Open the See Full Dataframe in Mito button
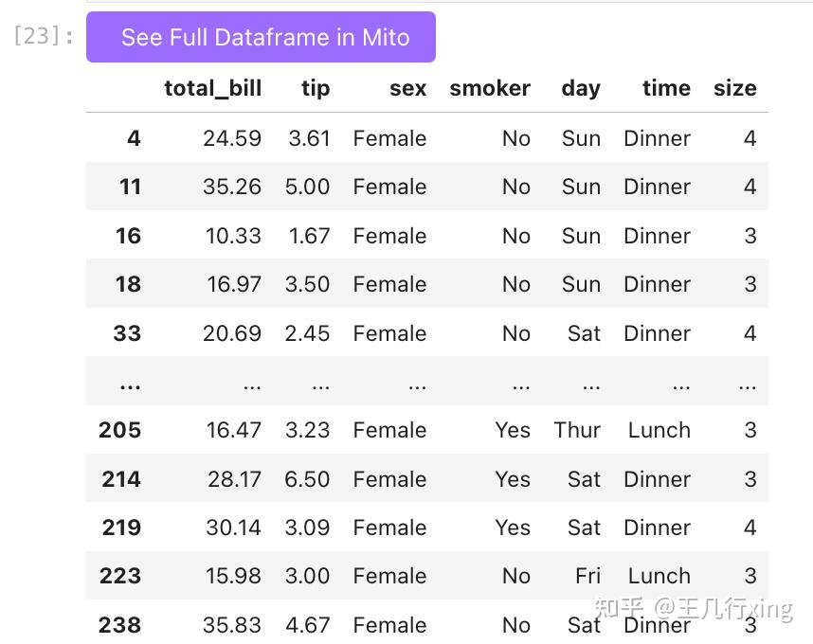The width and height of the screenshot is (813, 644). coord(261,37)
